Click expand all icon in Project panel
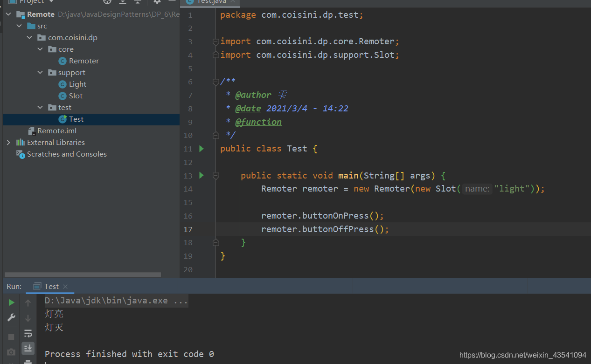Viewport: 591px width, 364px height. pyautogui.click(x=122, y=2)
